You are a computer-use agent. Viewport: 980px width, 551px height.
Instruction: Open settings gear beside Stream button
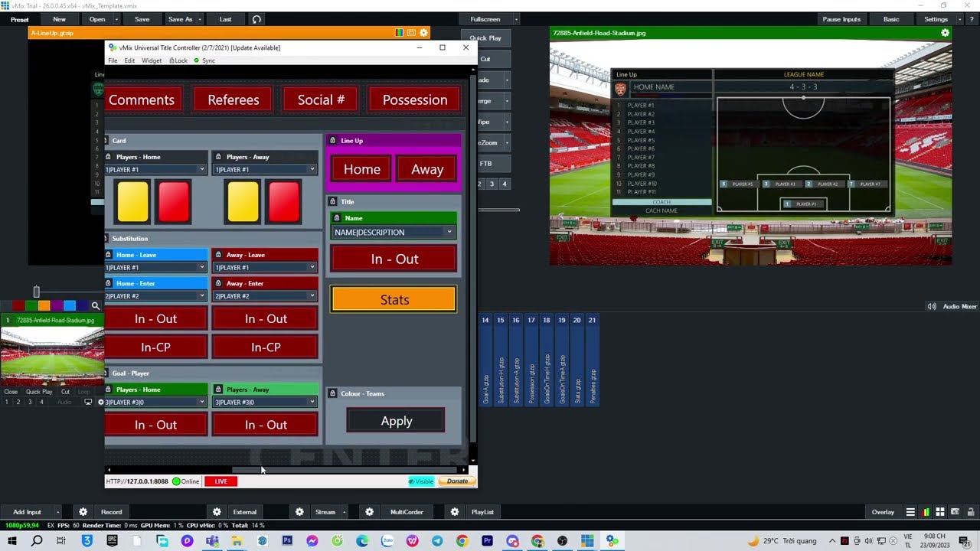click(299, 512)
